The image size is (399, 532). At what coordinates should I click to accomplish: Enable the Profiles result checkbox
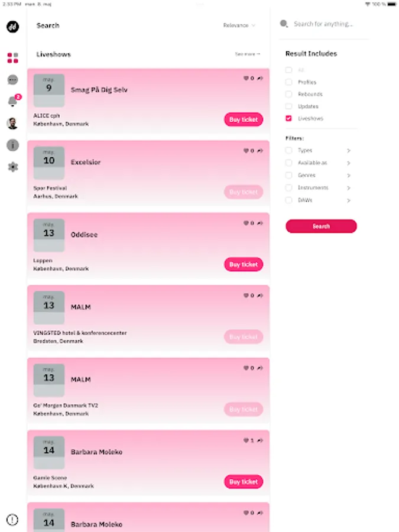pos(288,82)
